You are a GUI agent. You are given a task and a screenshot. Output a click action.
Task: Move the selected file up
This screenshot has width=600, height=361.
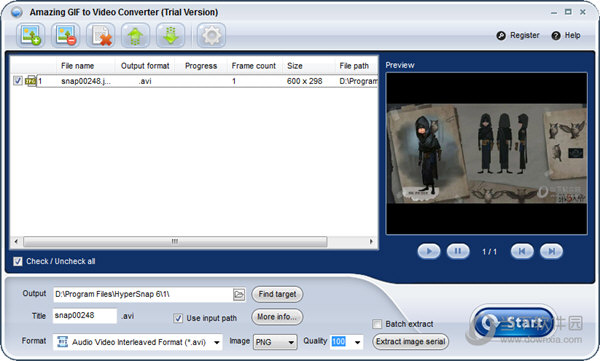pyautogui.click(x=135, y=35)
